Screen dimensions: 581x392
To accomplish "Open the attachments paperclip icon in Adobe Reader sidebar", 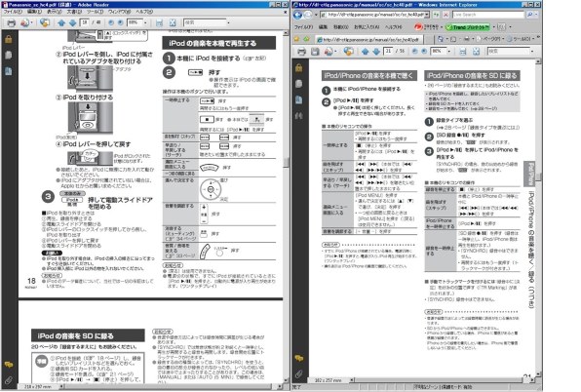I will pos(9,380).
